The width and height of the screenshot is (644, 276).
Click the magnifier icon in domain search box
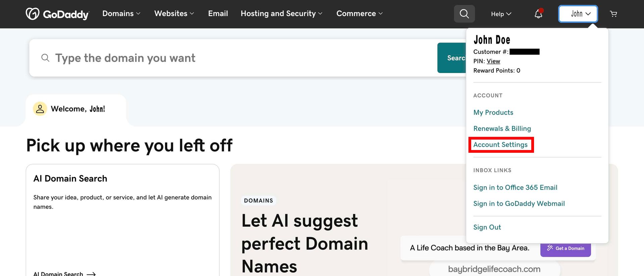pyautogui.click(x=45, y=58)
